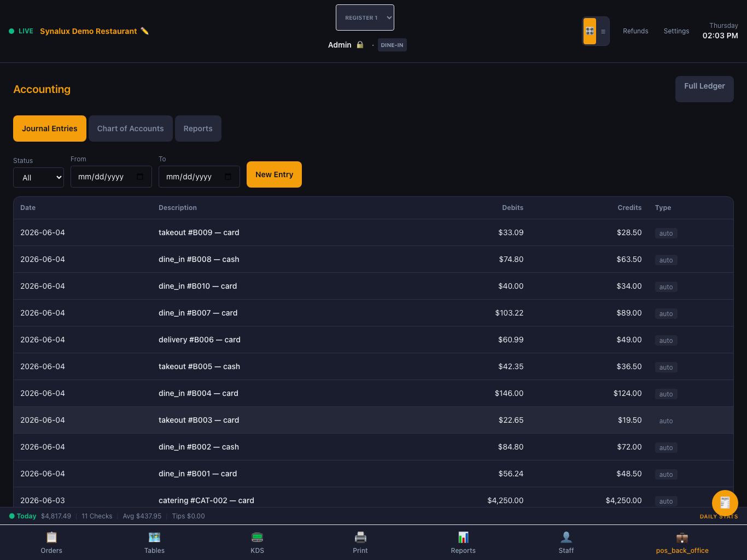Image resolution: width=747 pixels, height=560 pixels.
Task: Select entry dine_in #B010 — card
Action: pos(373,286)
